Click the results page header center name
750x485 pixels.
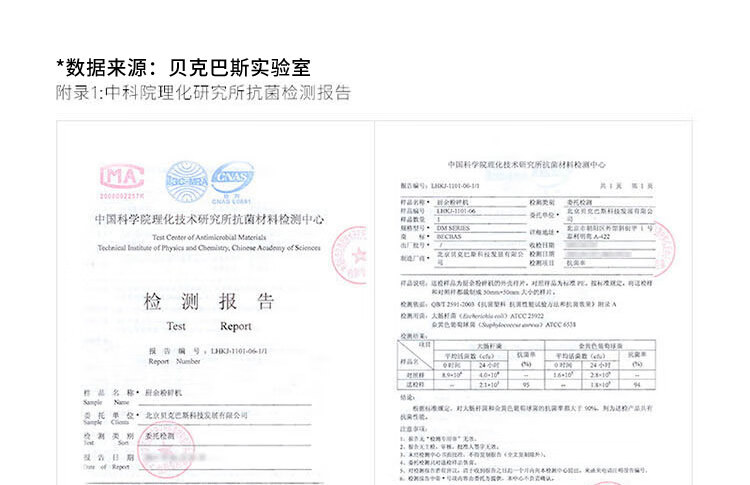point(527,165)
